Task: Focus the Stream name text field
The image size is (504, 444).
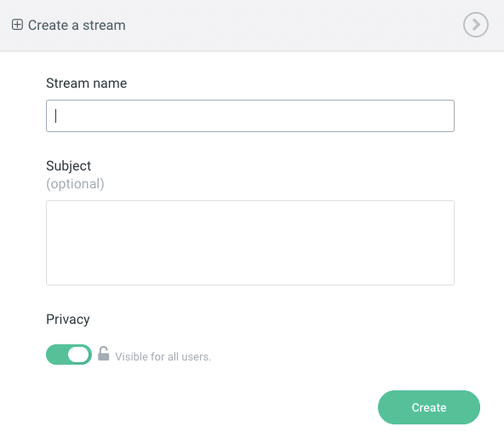Action: pos(250,116)
